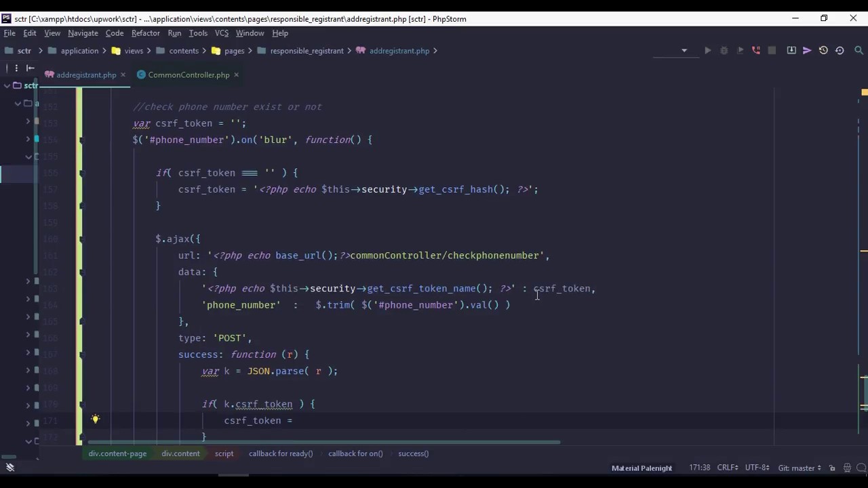Click callback for ready() breadcrumb
Screen dimensions: 868x488
(x=281, y=453)
